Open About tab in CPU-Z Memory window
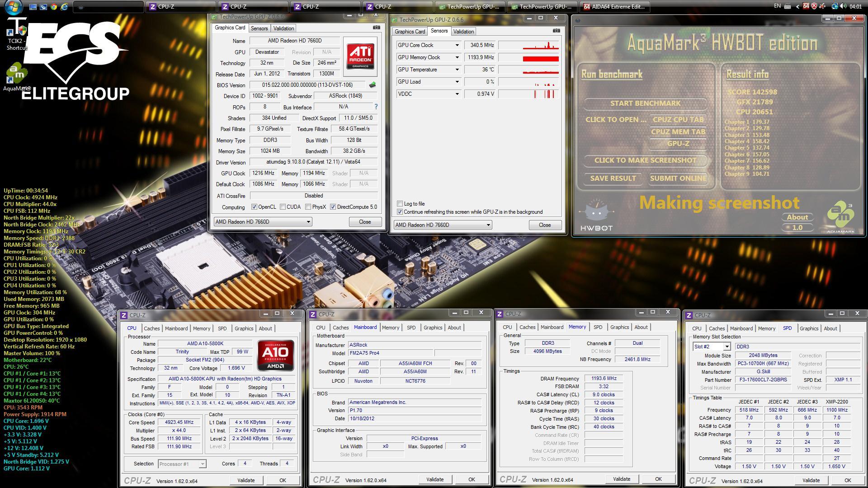This screenshot has width=868, height=488. point(641,327)
